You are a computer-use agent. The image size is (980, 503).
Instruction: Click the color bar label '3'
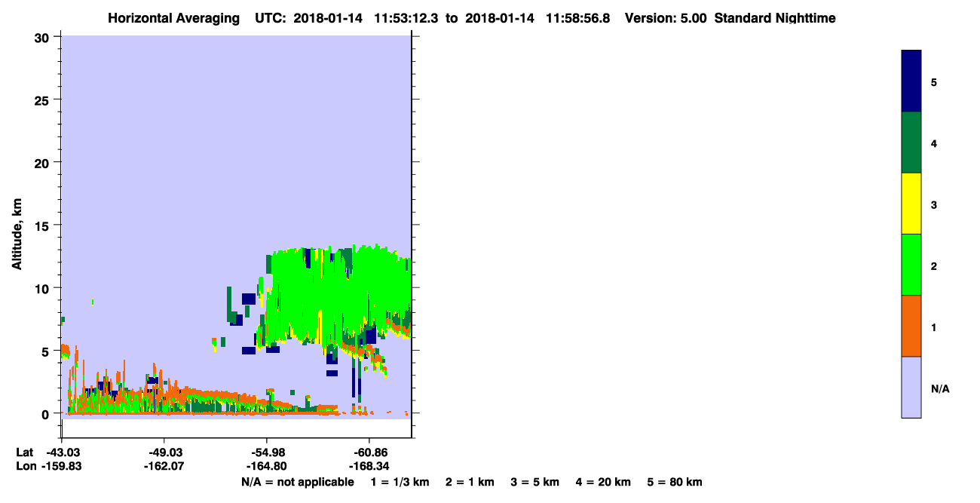coord(934,204)
